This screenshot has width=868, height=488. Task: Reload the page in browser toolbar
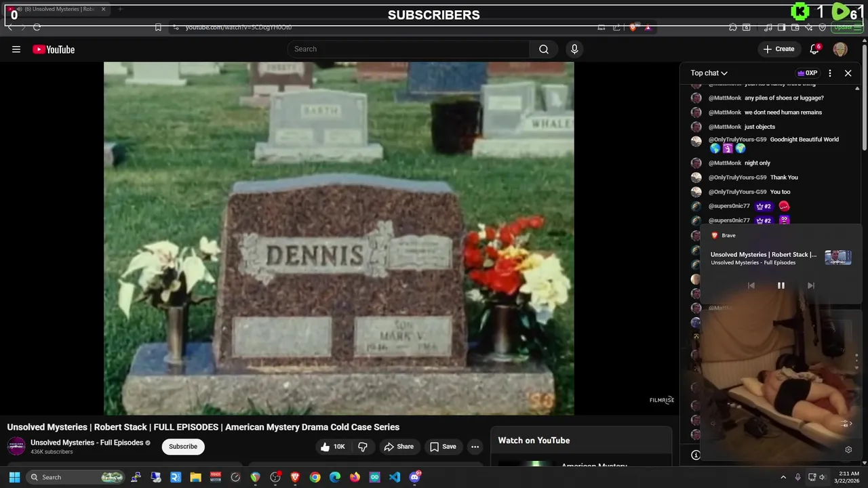37,27
